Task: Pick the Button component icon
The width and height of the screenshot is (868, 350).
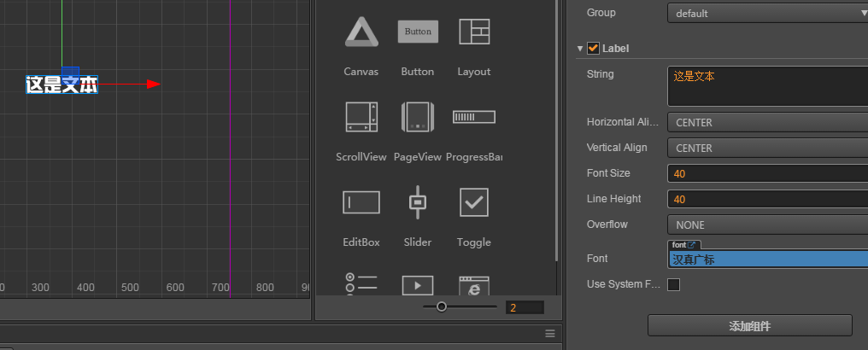Action: 418,32
